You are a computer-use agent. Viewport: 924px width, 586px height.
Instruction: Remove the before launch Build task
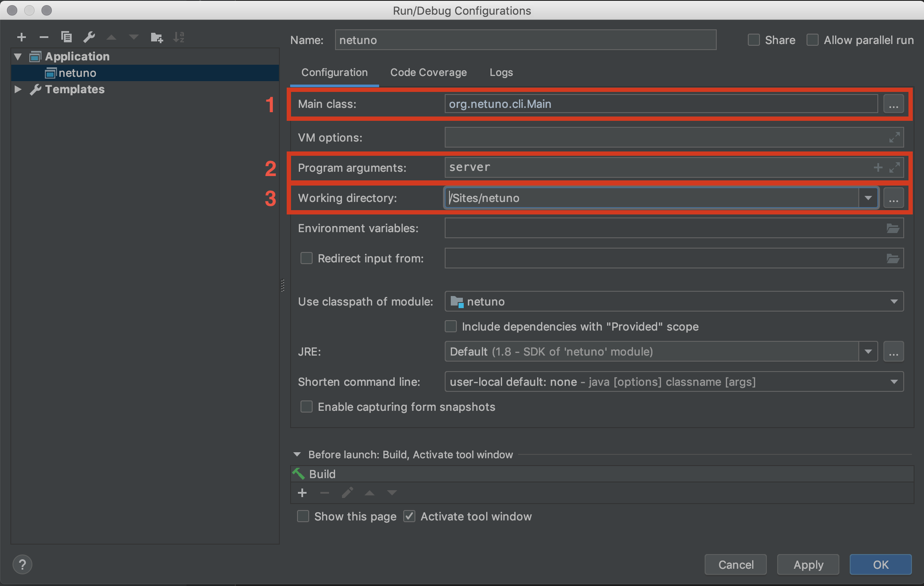(325, 493)
